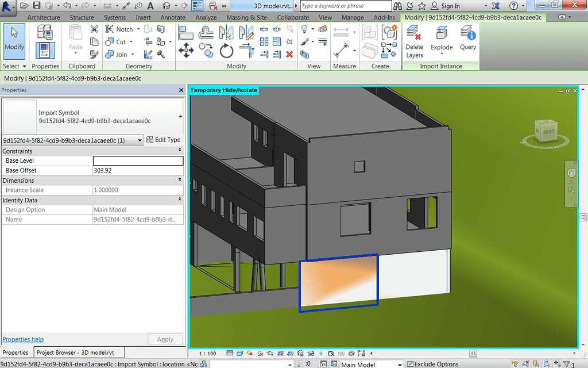Activate the Paint tool in Geometry panel
This screenshot has height=368, width=588.
click(x=161, y=30)
